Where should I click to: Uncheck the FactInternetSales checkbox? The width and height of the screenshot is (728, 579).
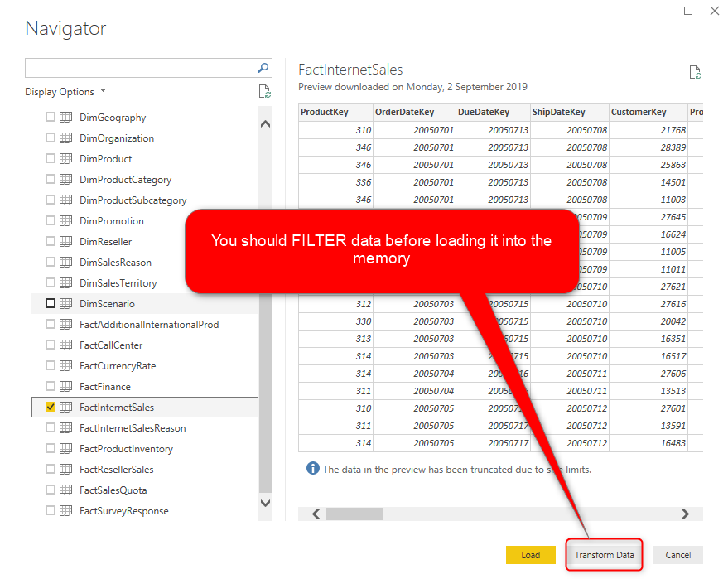(x=51, y=408)
